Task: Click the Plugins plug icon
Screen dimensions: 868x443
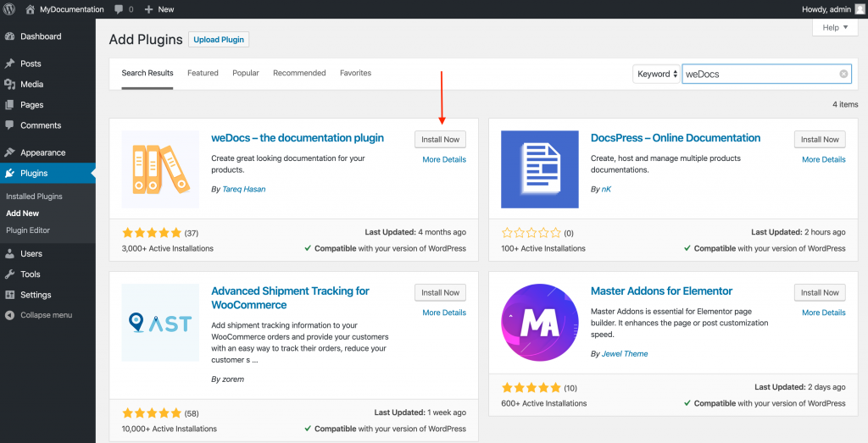Action: tap(9, 173)
